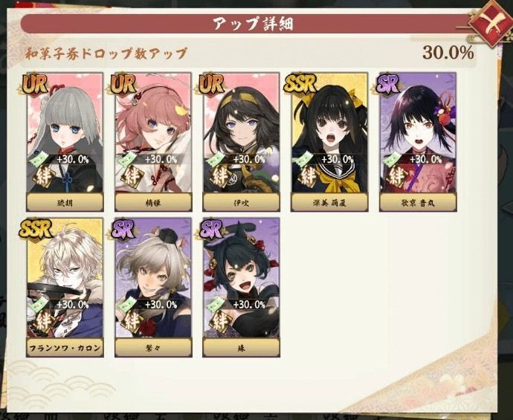
Task: Open the pink-haired UR character portrait
Action: pyautogui.click(x=153, y=132)
